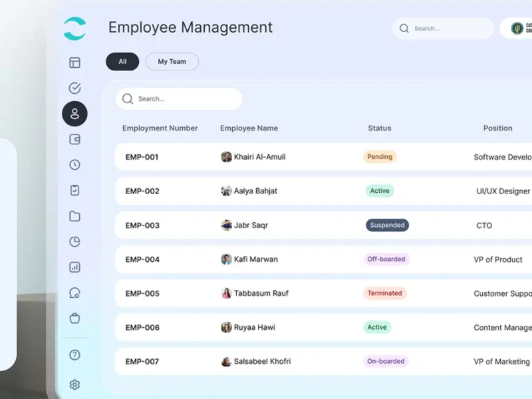Open employee name Tabbasum Rauf
This screenshot has height=399, width=532.
(261, 293)
